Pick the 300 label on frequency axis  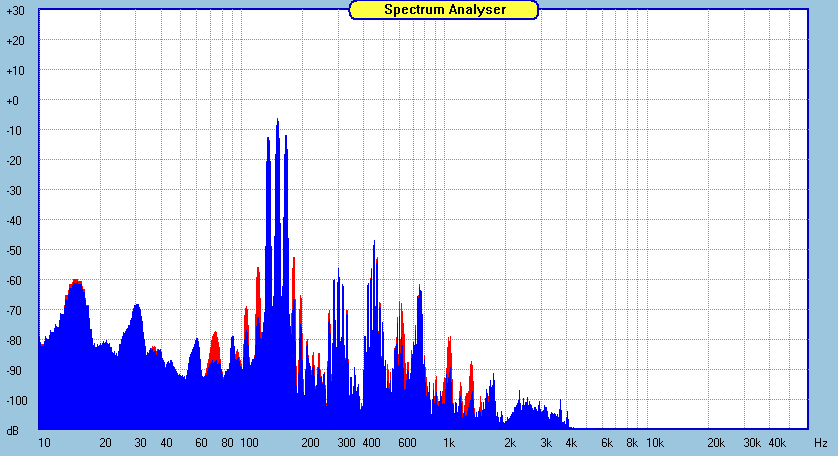pos(346,442)
